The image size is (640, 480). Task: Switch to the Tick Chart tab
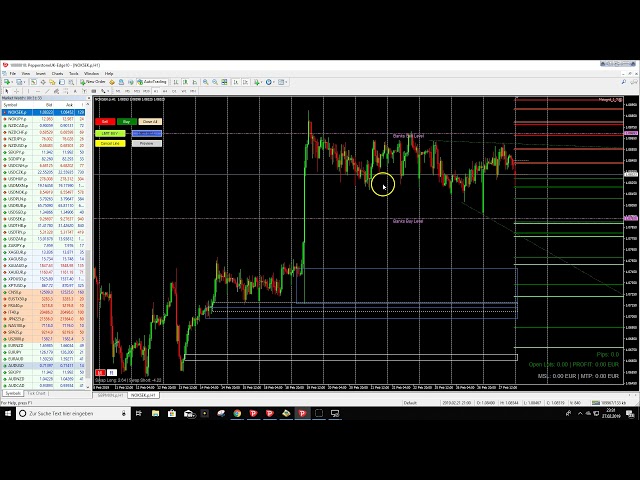[x=36, y=394]
